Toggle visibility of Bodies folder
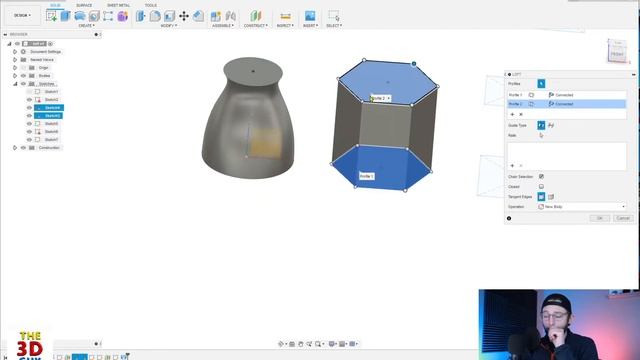Screen dimensions: 640x360 [23, 76]
